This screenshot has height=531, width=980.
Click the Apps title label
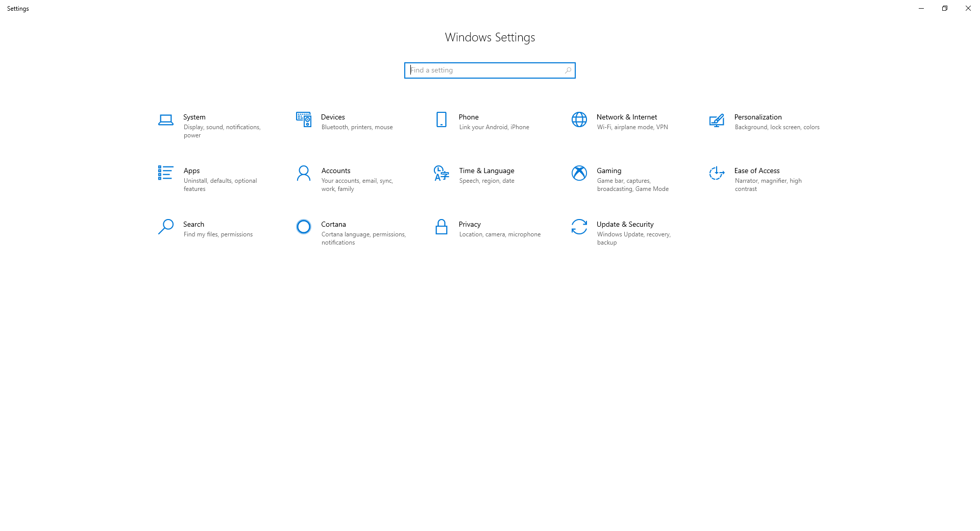(191, 171)
